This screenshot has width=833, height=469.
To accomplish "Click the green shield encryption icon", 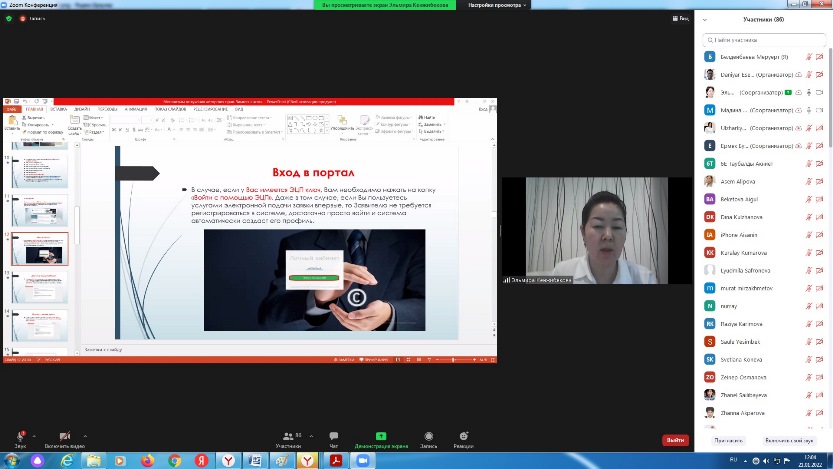I will [10, 18].
